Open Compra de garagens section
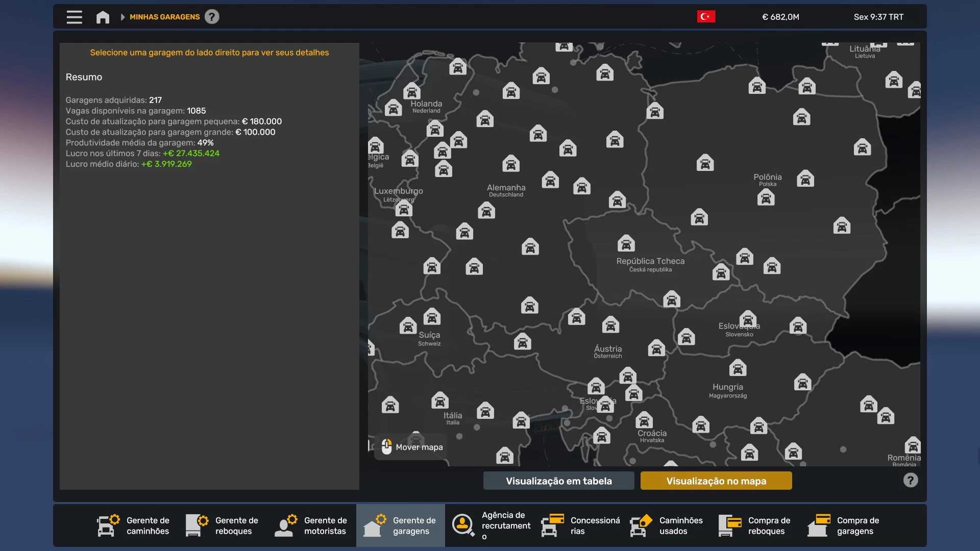980x551 pixels. [x=844, y=525]
